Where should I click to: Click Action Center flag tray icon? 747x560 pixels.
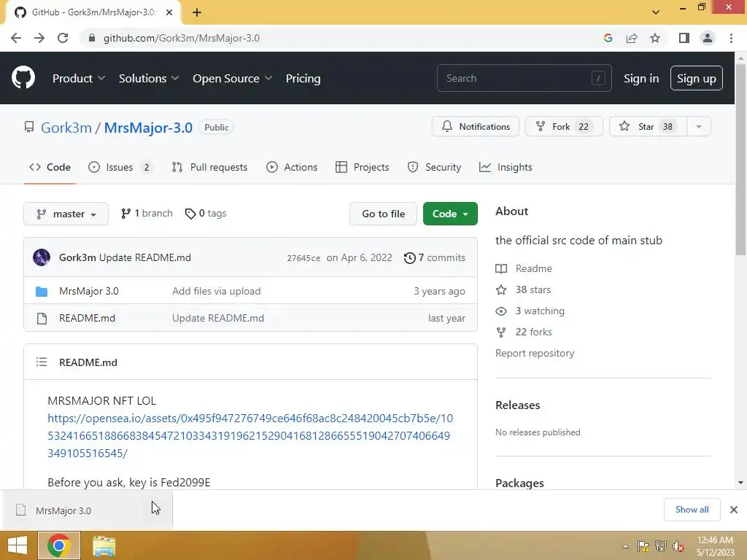click(x=643, y=546)
